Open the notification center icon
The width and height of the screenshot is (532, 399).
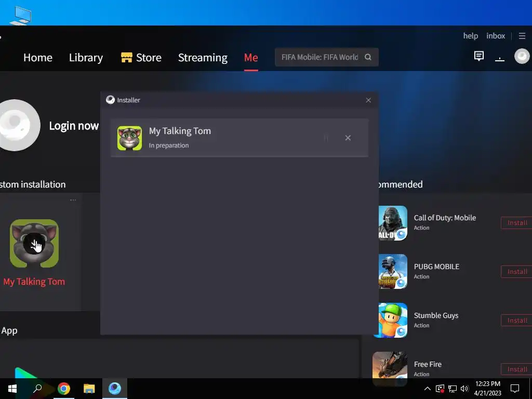[515, 389]
